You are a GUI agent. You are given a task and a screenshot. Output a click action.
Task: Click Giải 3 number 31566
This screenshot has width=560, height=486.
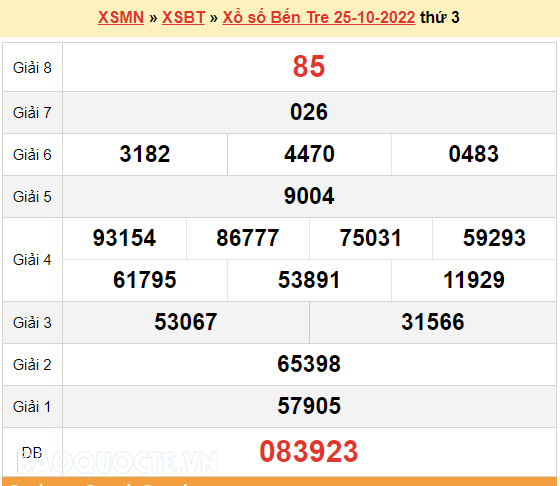coord(433,322)
